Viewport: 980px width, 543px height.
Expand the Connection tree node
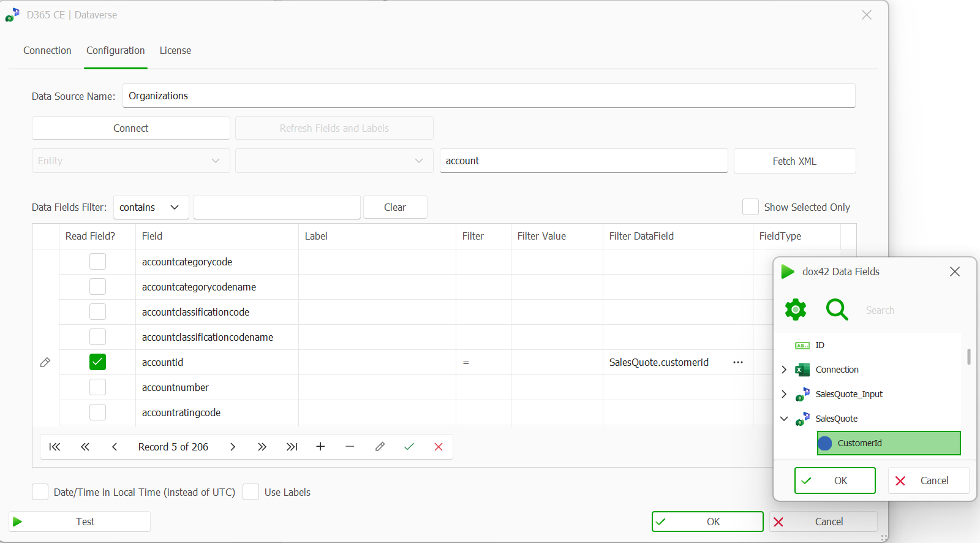pyautogui.click(x=784, y=370)
